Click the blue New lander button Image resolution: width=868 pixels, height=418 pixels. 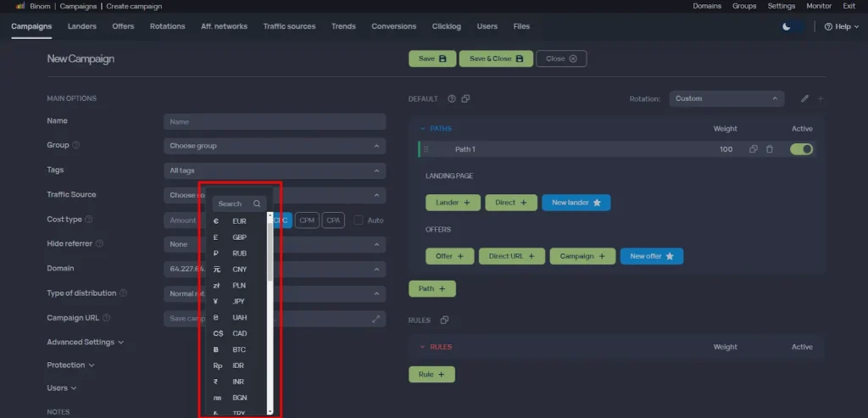point(576,203)
